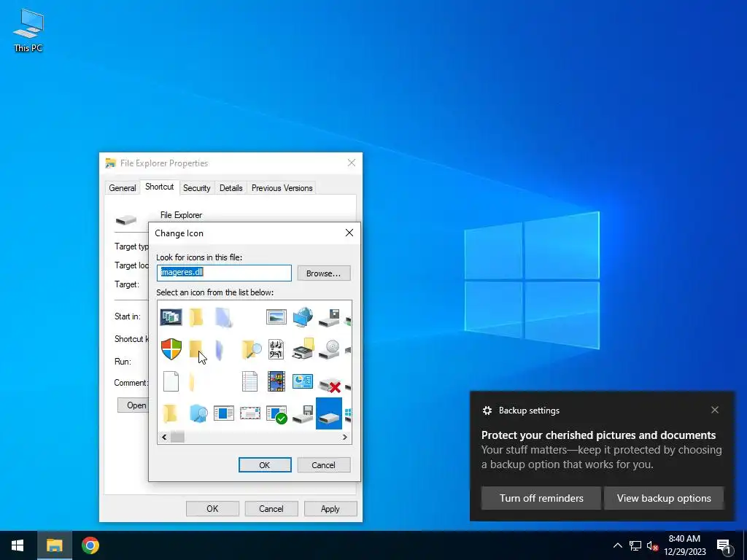Choose the framed landscape picture icon
The height and width of the screenshot is (560, 747).
click(x=276, y=317)
